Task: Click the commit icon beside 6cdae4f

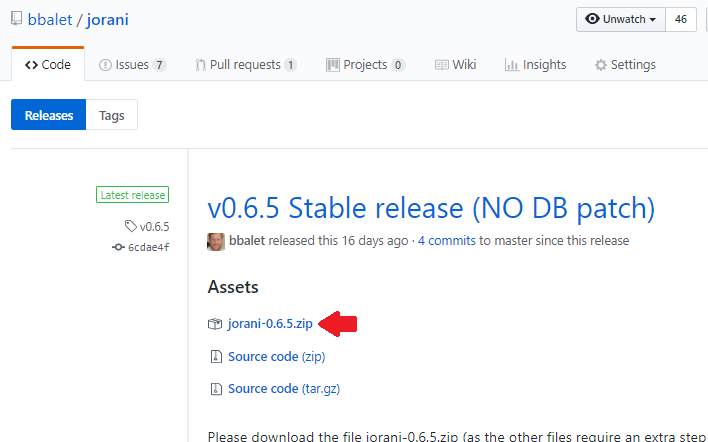Action: click(118, 247)
